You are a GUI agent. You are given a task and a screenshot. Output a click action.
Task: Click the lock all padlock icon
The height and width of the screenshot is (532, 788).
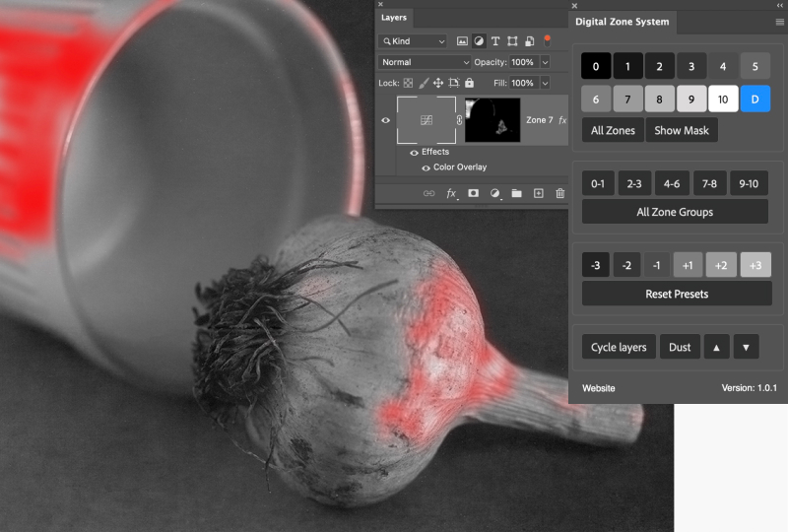click(469, 84)
